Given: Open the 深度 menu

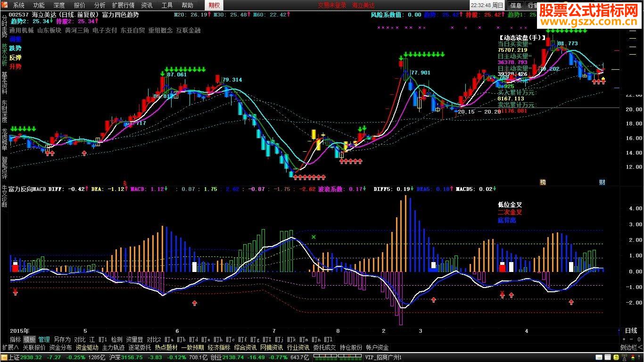Looking at the screenshot, I should [59, 5].
